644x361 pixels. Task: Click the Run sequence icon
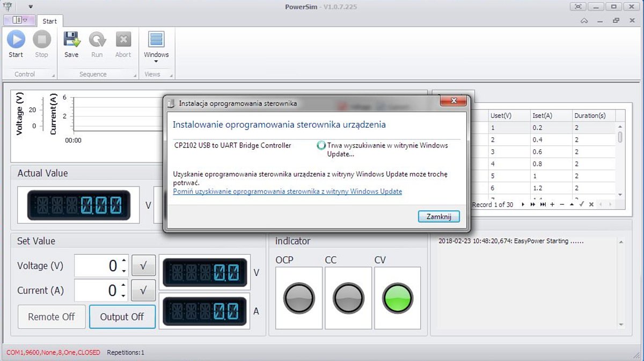[97, 39]
